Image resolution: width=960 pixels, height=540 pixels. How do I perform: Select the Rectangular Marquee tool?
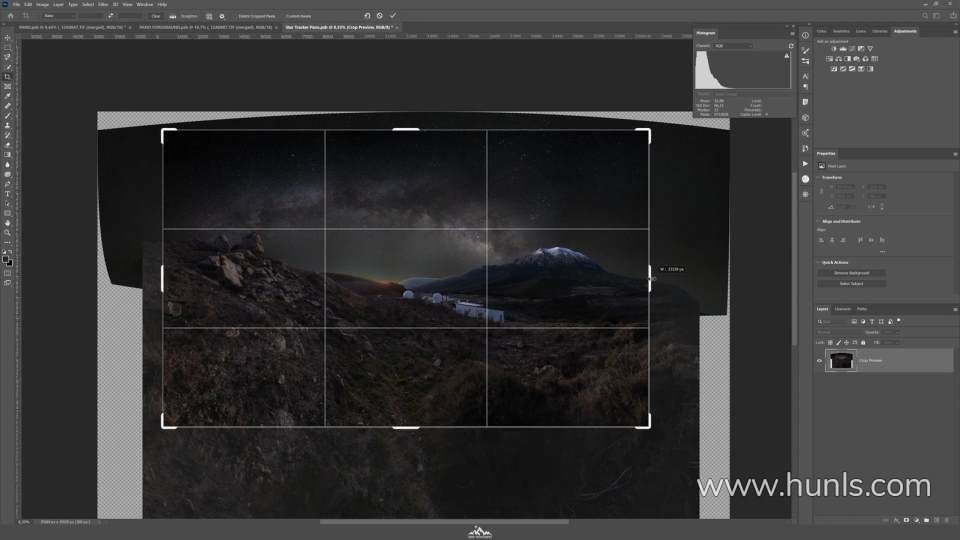(x=7, y=48)
